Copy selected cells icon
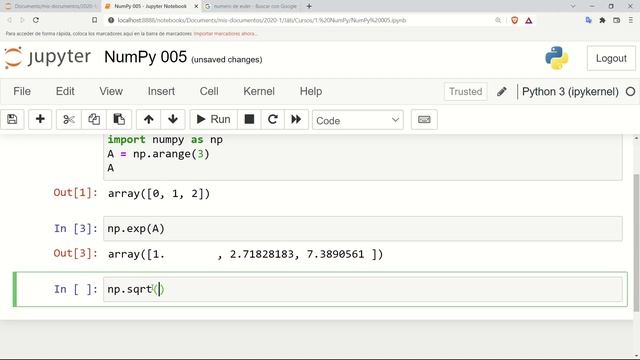Viewport: 640px width, 360px height. [94, 120]
